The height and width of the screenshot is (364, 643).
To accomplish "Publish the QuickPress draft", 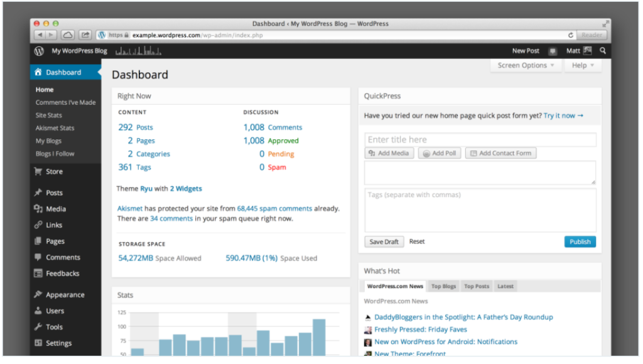I will 580,241.
